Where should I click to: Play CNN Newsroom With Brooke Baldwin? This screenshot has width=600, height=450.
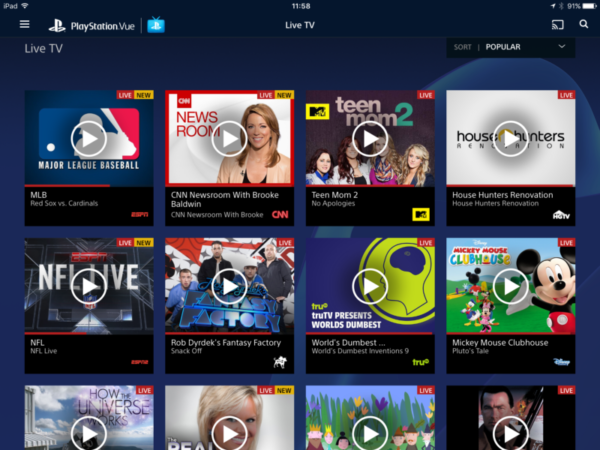click(229, 139)
